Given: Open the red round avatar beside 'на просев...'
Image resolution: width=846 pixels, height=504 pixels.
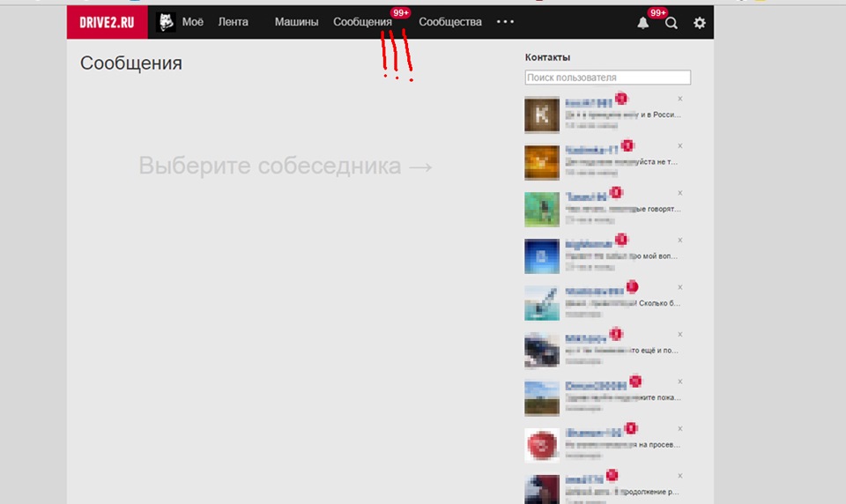Looking at the screenshot, I should click(x=542, y=445).
